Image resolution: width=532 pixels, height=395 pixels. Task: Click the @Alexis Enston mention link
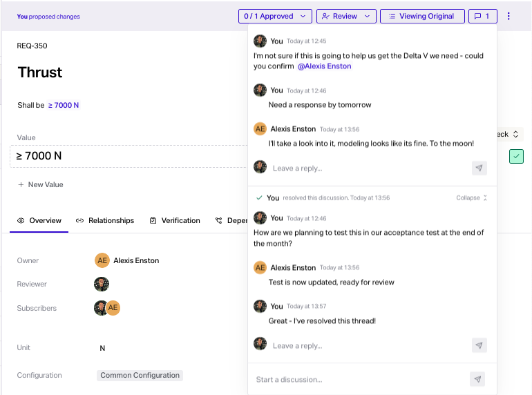pyautogui.click(x=324, y=66)
